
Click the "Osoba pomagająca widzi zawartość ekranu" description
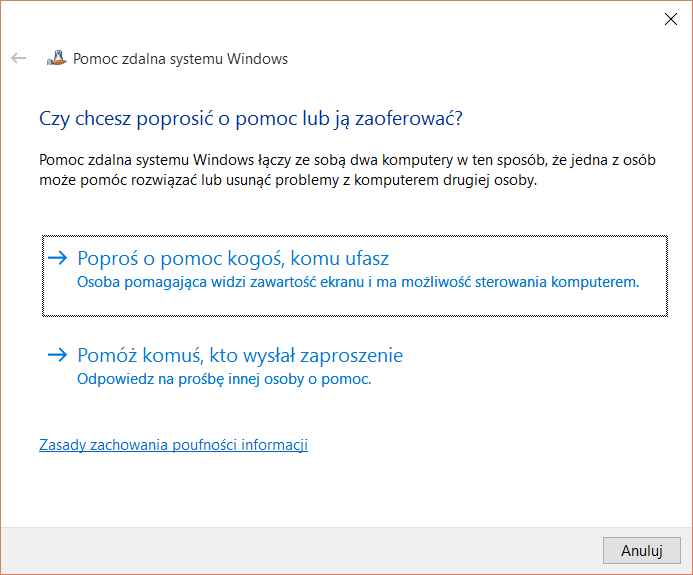357,283
